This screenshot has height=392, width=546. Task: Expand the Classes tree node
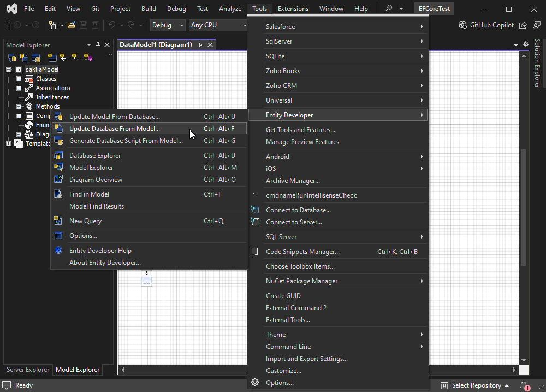[19, 79]
